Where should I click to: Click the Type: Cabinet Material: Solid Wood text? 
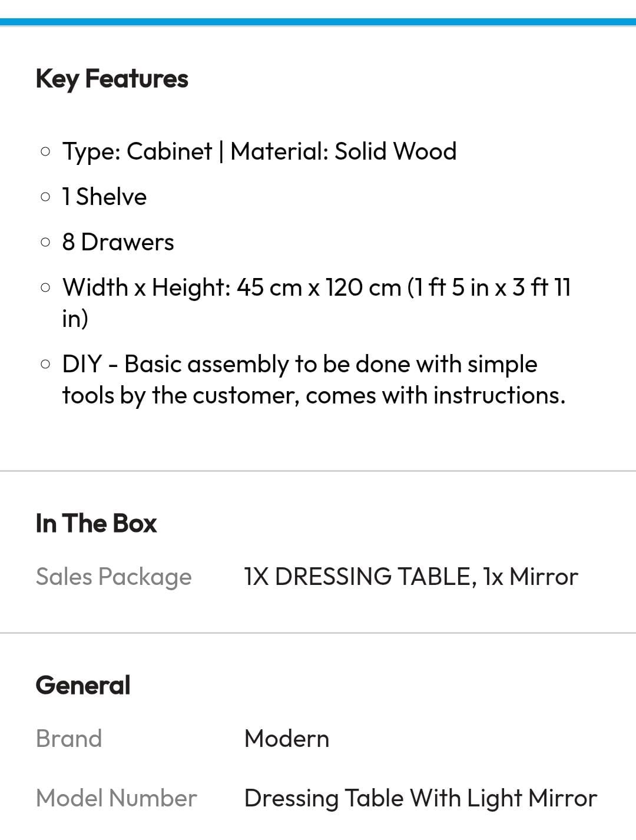pyautogui.click(x=259, y=151)
